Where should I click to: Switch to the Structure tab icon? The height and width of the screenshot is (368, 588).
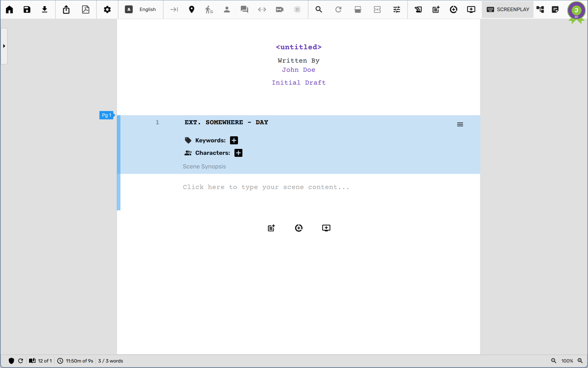pos(540,9)
